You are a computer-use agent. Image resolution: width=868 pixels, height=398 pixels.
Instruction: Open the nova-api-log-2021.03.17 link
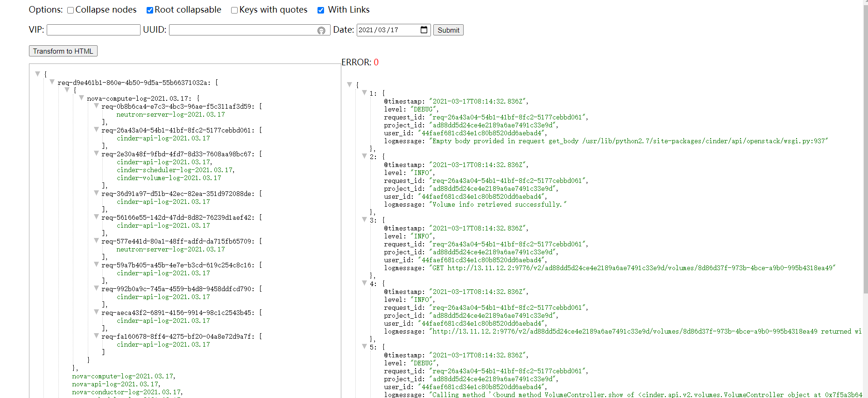click(115, 384)
